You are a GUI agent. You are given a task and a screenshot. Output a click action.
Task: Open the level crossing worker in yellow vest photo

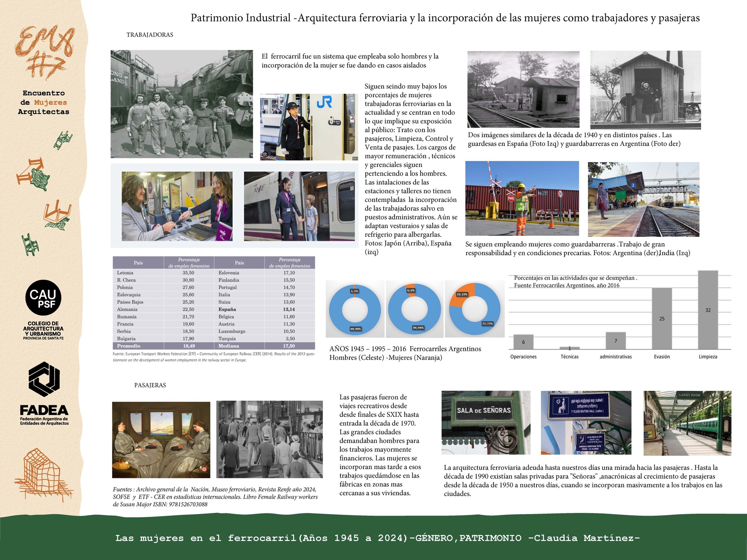tap(522, 198)
